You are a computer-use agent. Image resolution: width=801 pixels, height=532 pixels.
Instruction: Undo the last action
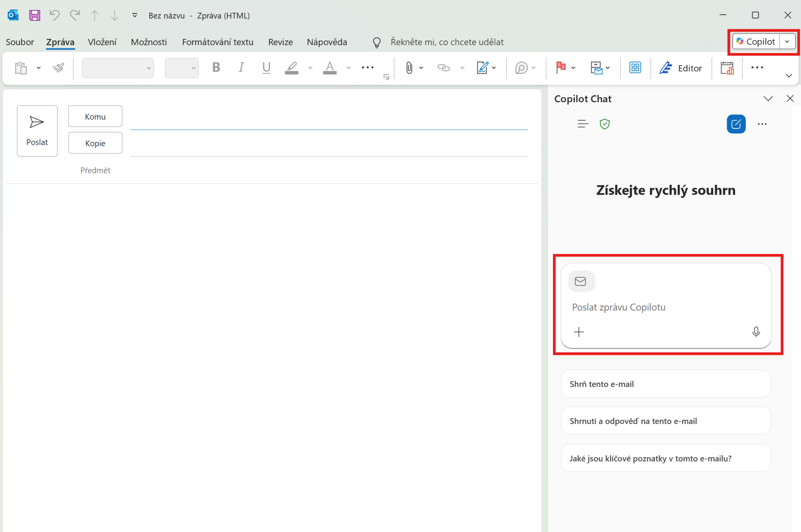tap(54, 15)
